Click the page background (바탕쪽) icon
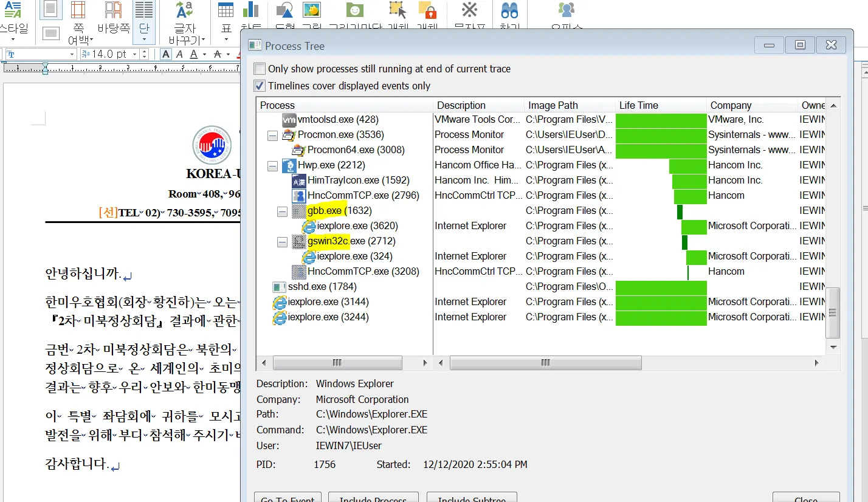 click(113, 10)
